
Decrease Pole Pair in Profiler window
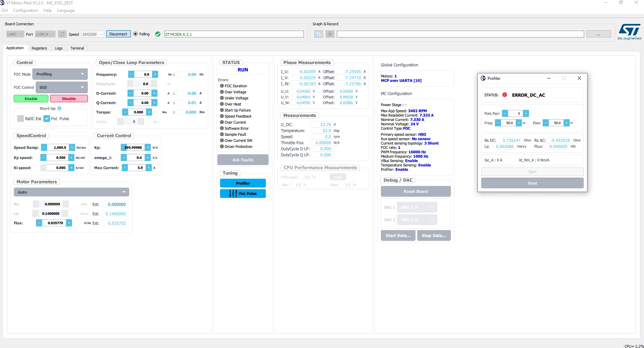tap(505, 114)
